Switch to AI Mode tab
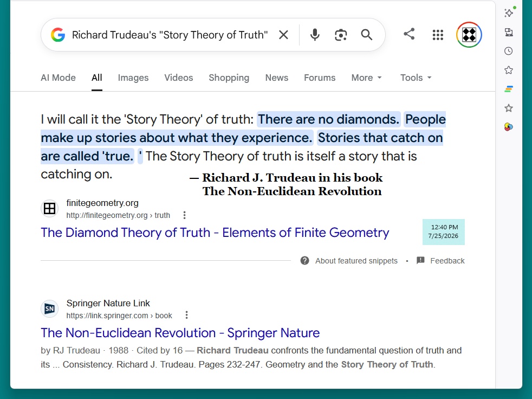Viewport: 532px width, 399px height. [58, 78]
